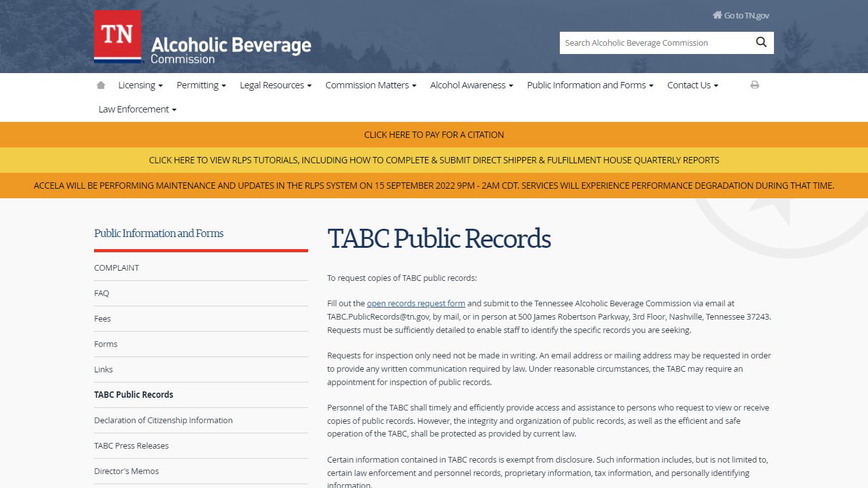Expand the Public Information and Forms menu
This screenshot has height=488, width=868.
590,85
